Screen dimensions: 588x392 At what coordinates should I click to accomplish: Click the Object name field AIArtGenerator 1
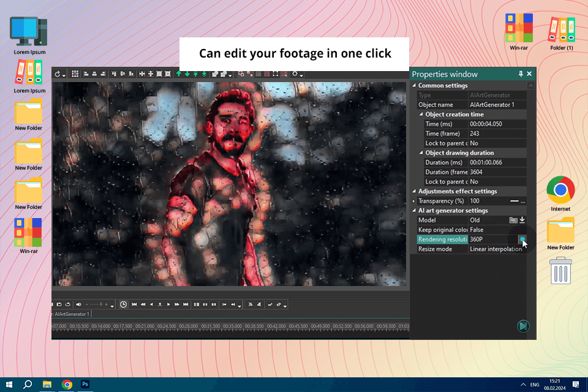tap(497, 105)
